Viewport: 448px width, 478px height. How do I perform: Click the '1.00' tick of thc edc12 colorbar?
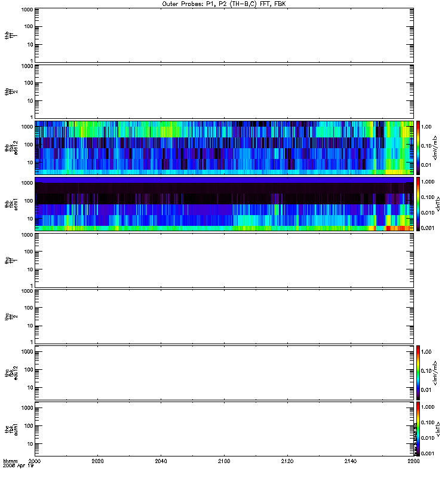[426, 352]
